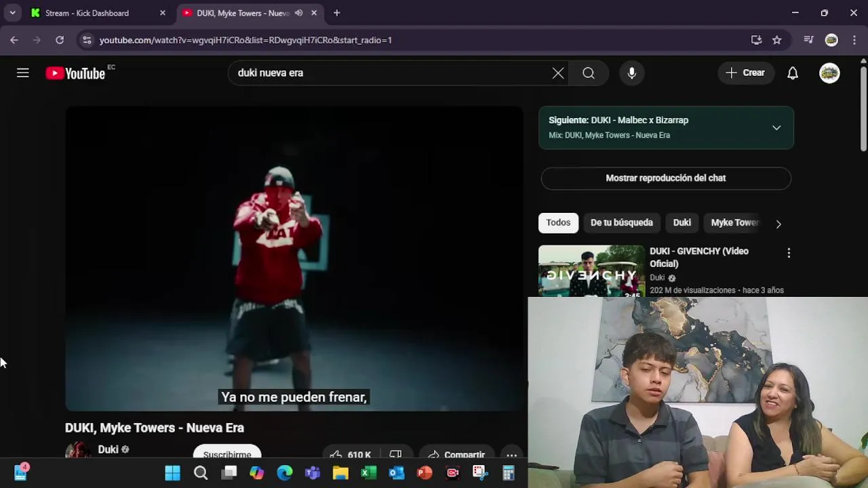868x488 pixels.
Task: Install app icon in the address bar
Action: [757, 40]
